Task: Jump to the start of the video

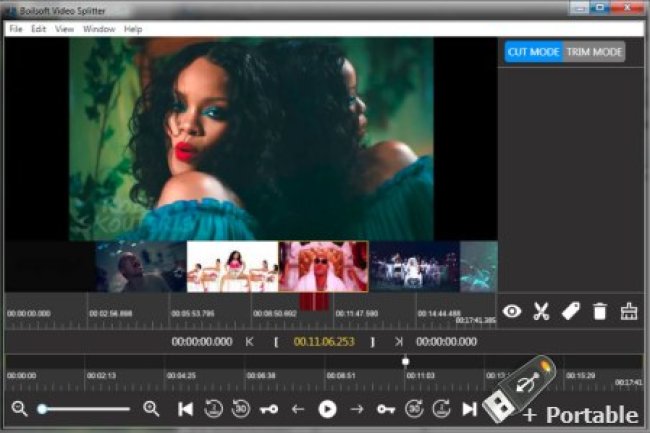Action: click(185, 408)
